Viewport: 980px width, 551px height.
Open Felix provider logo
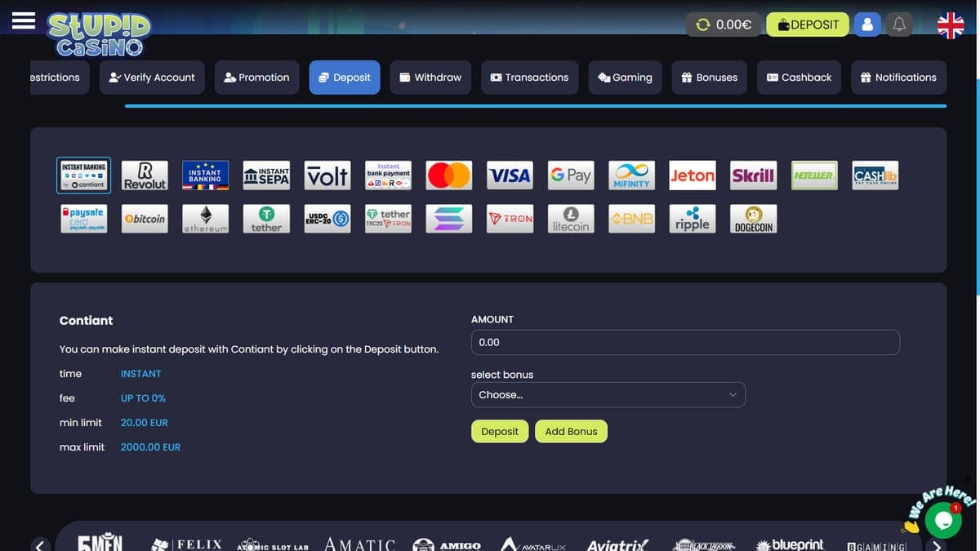[x=187, y=544]
